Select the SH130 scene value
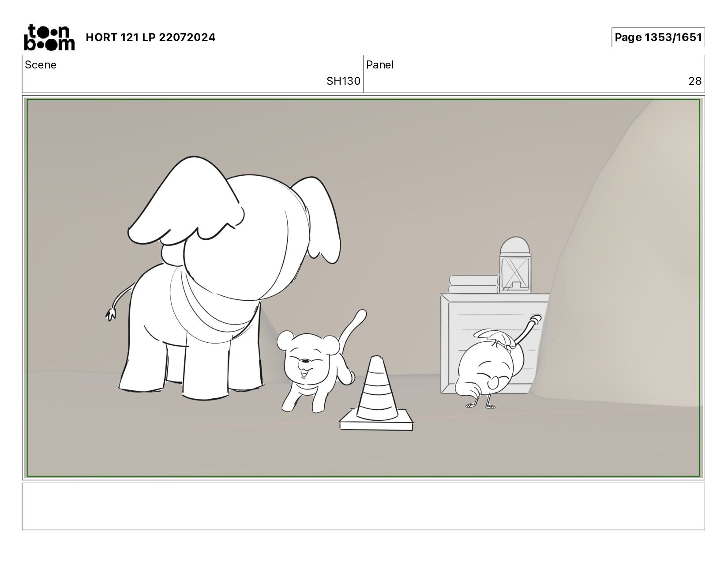Viewport: 728px width, 563px height. [x=343, y=81]
